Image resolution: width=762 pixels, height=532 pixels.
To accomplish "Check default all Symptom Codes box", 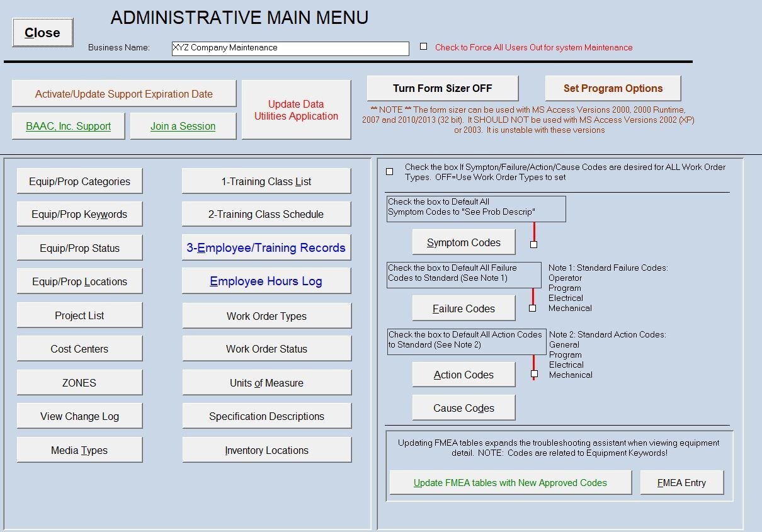I will tap(533, 244).
